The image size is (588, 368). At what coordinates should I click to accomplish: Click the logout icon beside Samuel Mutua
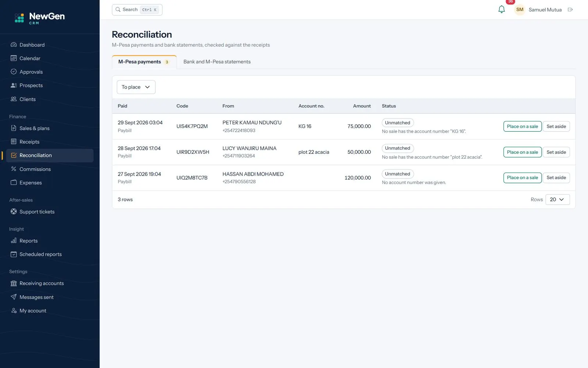click(570, 10)
